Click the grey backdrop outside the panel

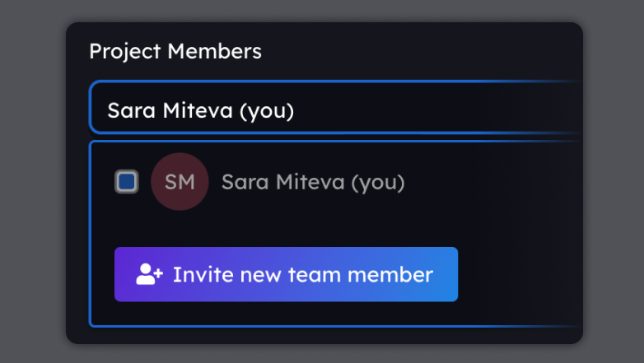[x=33, y=181]
